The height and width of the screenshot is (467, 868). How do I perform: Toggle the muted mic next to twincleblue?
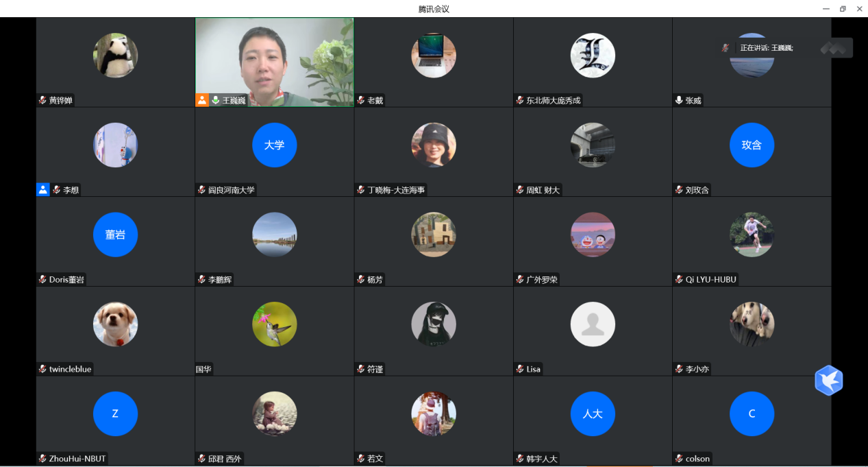42,369
